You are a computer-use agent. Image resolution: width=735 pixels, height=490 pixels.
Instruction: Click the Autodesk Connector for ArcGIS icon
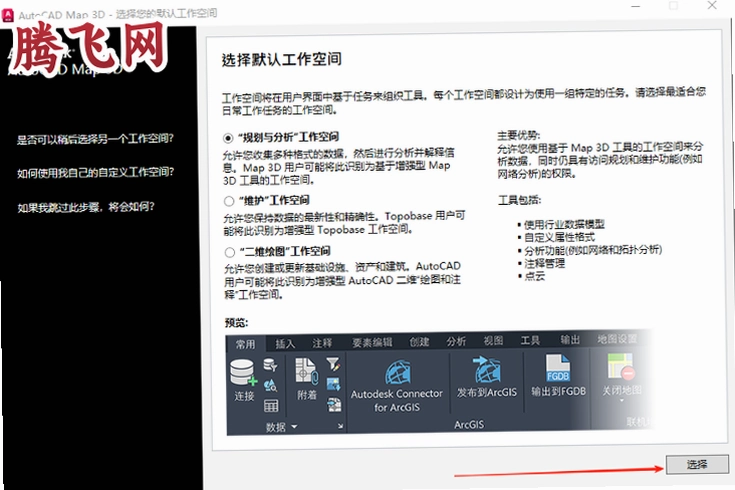click(398, 373)
